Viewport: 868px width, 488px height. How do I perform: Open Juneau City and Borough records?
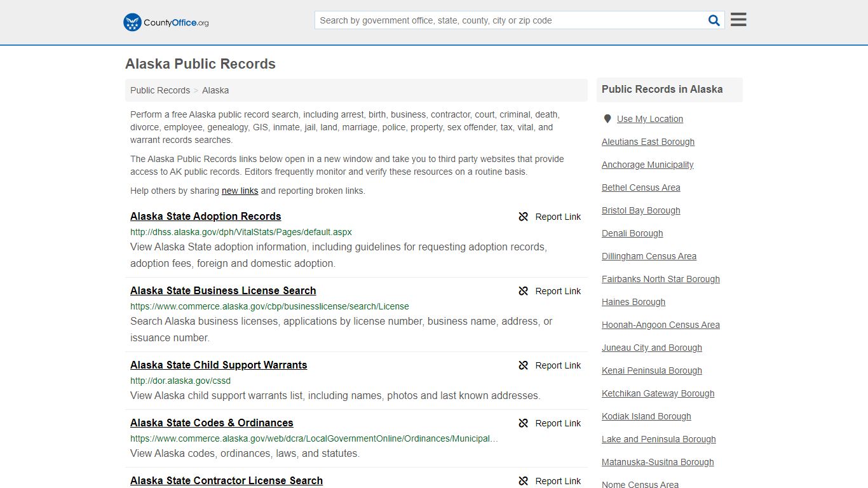(652, 348)
